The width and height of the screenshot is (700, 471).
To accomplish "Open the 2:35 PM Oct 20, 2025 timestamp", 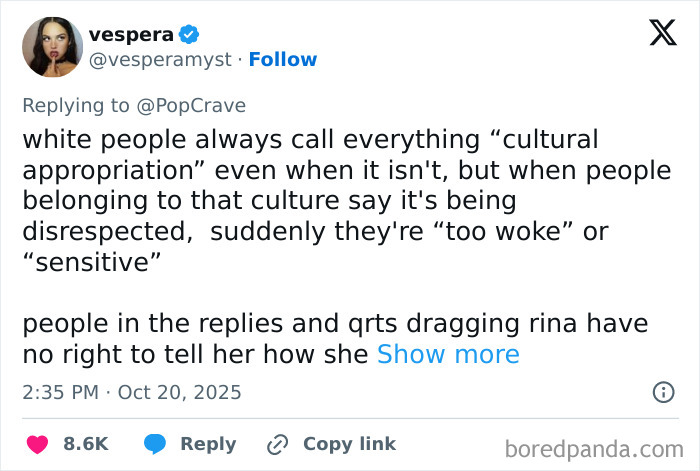I will (132, 392).
